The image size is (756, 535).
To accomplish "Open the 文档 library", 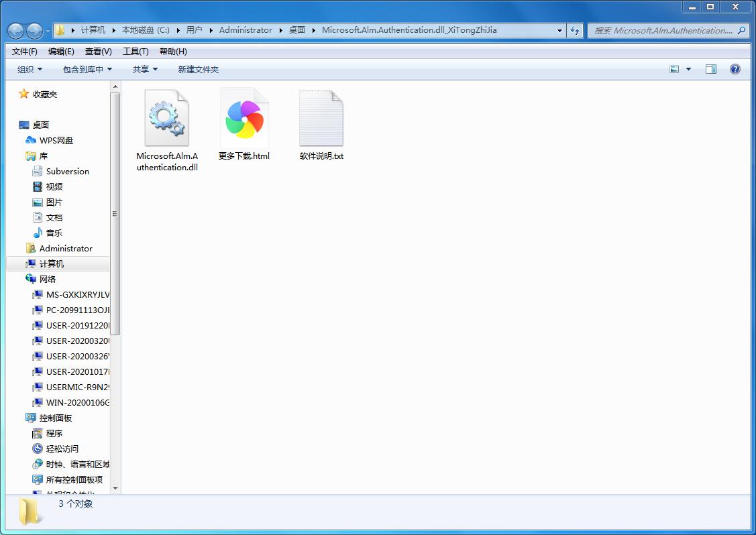I will (54, 218).
